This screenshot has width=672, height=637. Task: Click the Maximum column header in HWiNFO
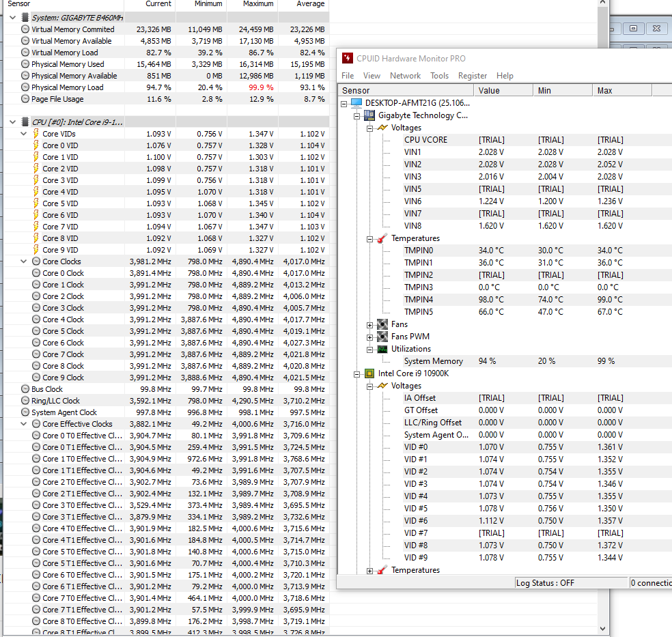[x=253, y=4]
